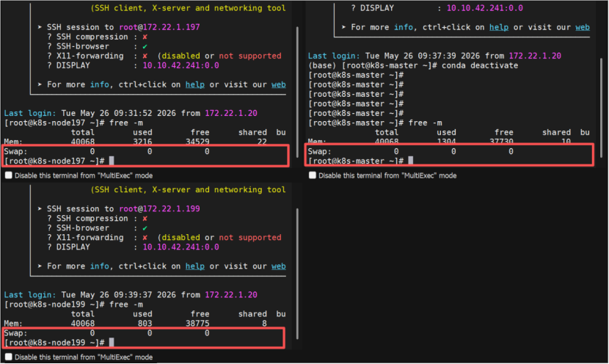Click Last login time 09:31:52 line

click(x=131, y=113)
